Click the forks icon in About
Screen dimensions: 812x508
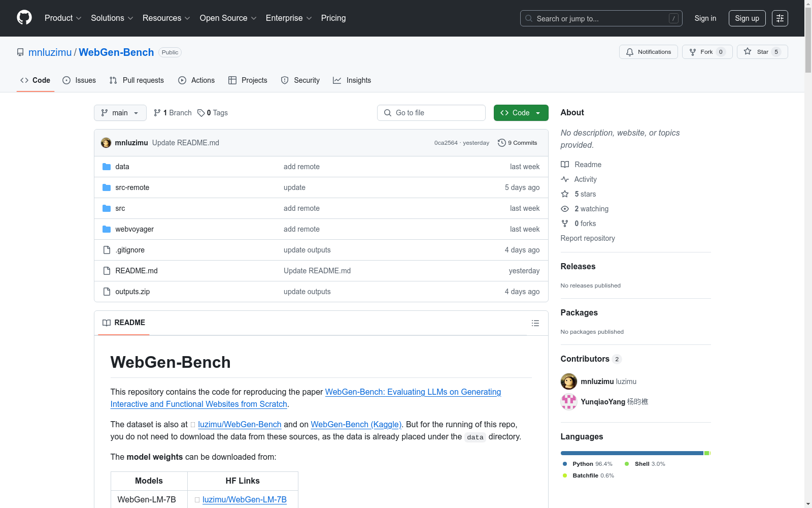[565, 224]
